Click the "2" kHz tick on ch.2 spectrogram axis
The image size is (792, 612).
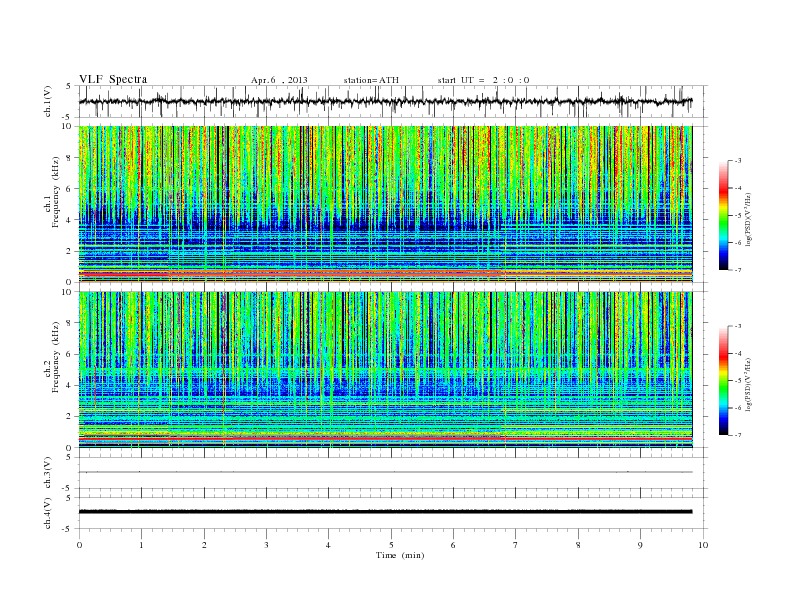coord(69,417)
